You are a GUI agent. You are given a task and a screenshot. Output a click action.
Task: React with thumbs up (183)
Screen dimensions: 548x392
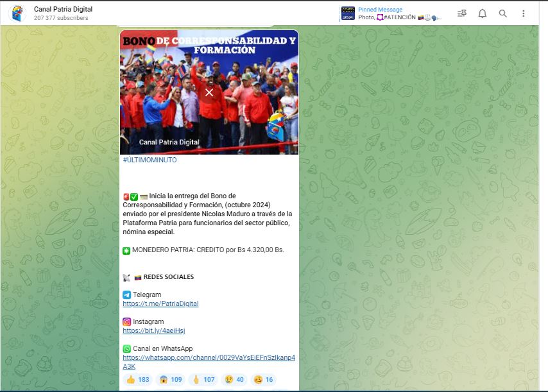coord(137,379)
